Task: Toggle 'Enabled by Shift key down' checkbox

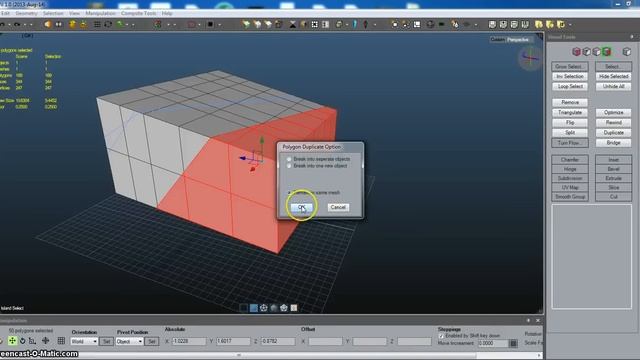Action: 441,336
